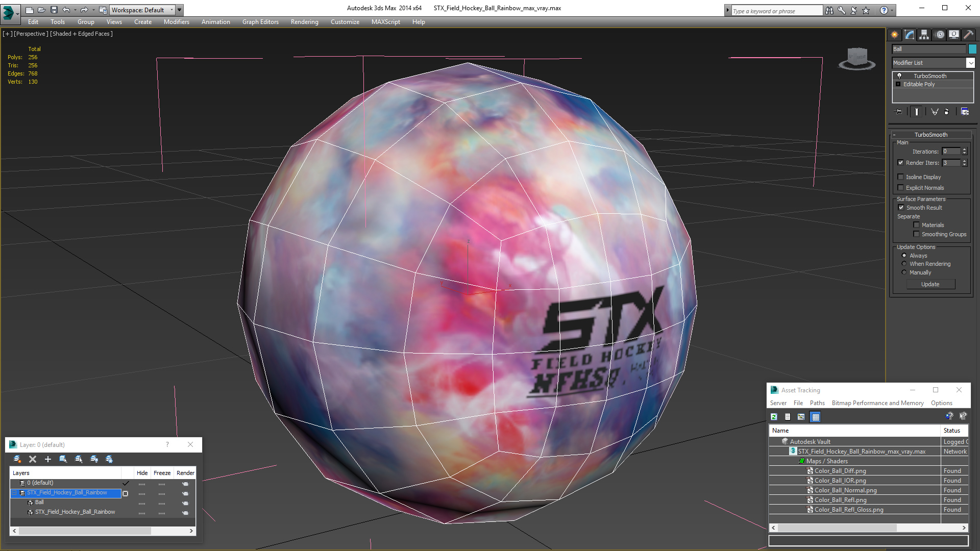Click the Render Iters spinner arrows
The height and width of the screenshot is (551, 980).
(x=965, y=163)
